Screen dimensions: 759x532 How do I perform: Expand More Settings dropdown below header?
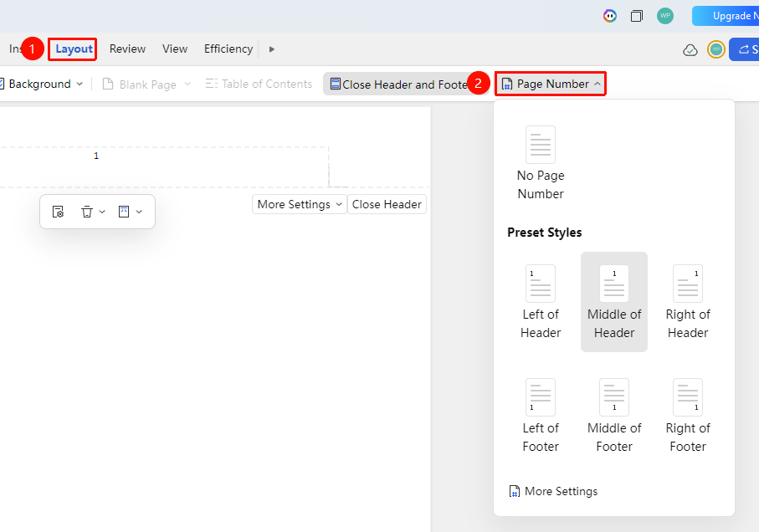coord(300,205)
